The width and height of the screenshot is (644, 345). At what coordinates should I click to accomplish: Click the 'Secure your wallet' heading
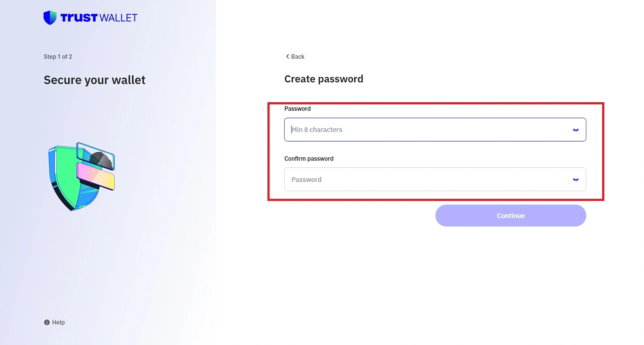pos(94,80)
